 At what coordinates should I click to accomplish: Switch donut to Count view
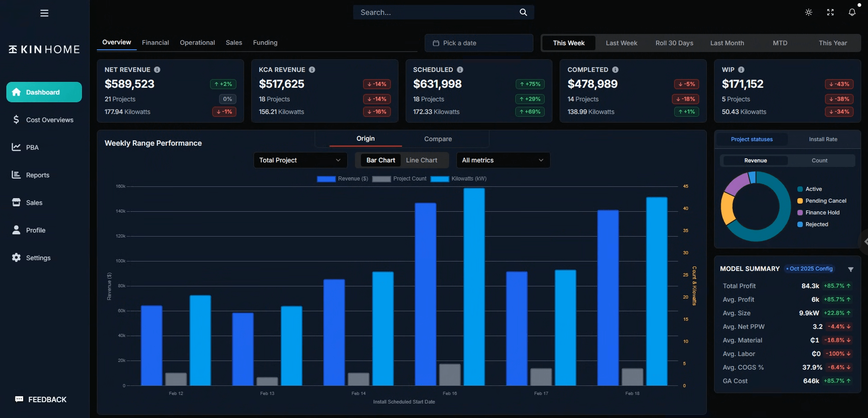pyautogui.click(x=820, y=161)
